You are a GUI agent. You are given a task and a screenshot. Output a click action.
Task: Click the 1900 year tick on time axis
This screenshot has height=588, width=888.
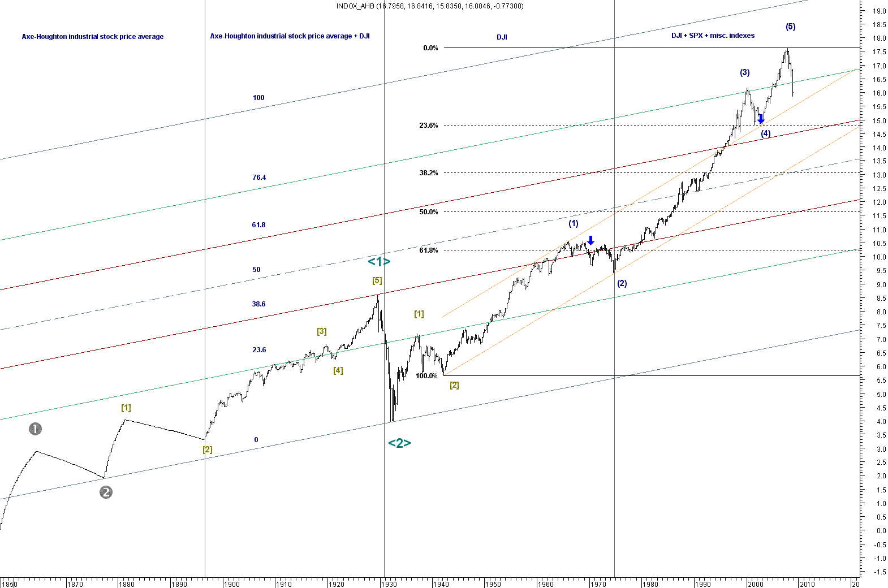231,584
